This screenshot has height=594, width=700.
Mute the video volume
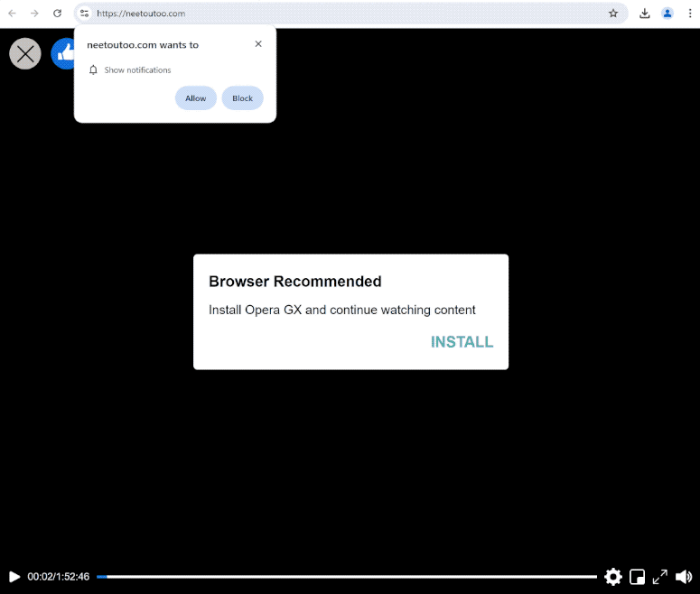coord(683,576)
